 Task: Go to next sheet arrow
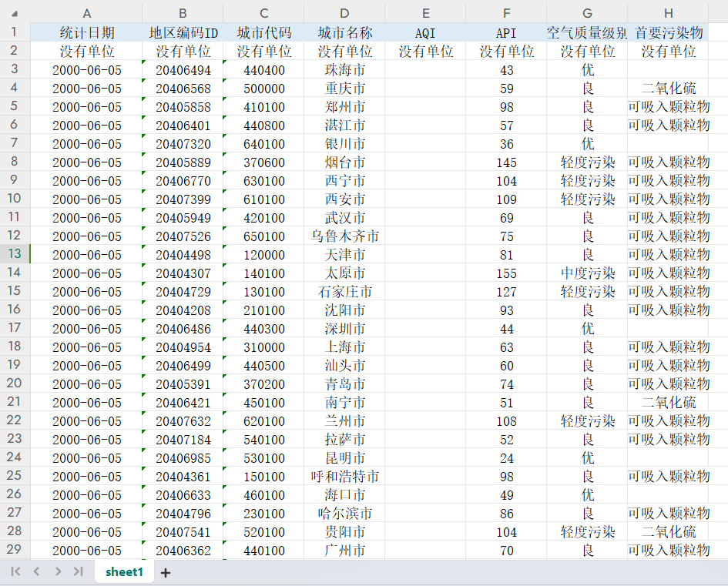58,571
